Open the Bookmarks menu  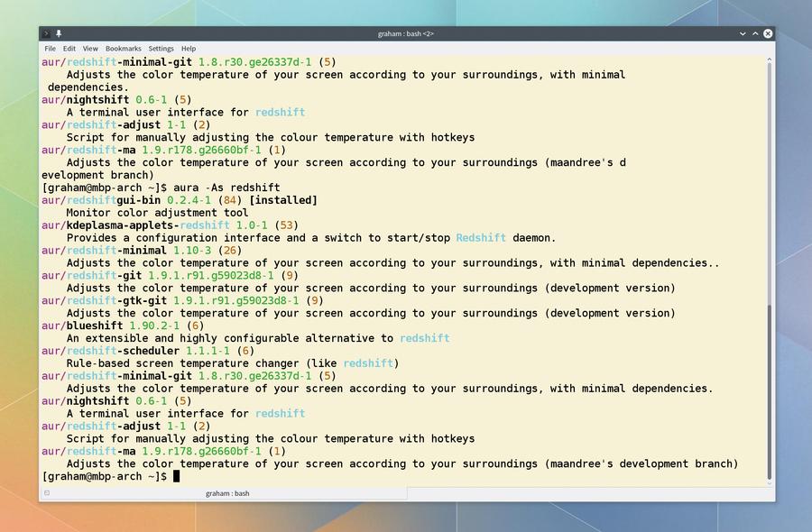[x=124, y=49]
